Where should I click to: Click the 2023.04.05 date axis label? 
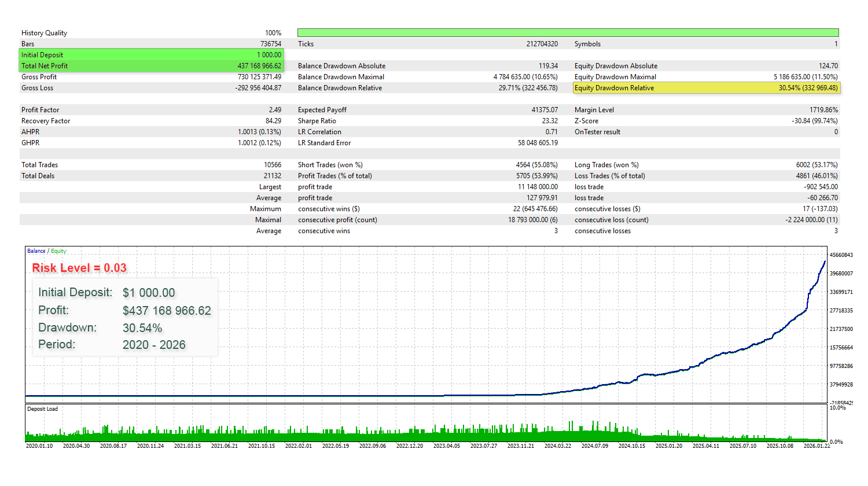click(x=447, y=446)
